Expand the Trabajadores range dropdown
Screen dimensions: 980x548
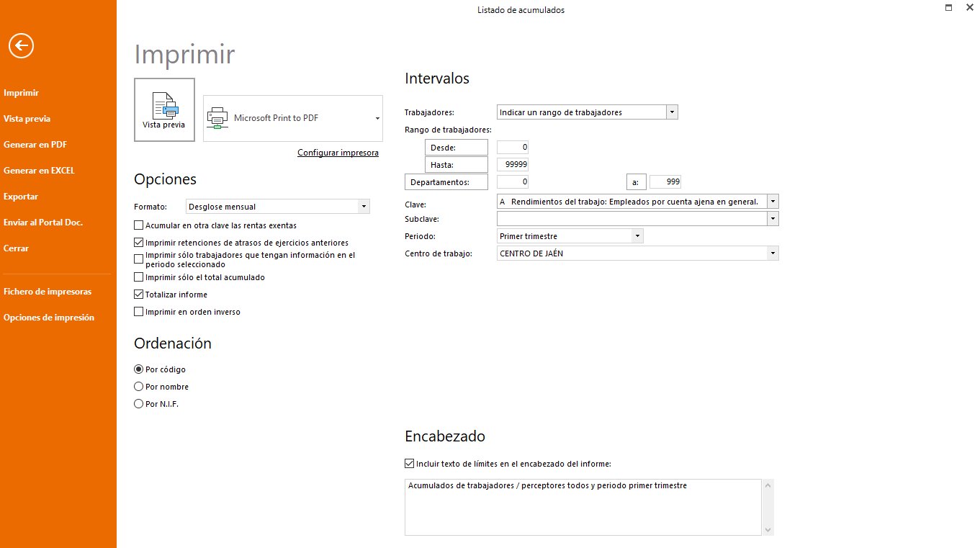pyautogui.click(x=672, y=112)
